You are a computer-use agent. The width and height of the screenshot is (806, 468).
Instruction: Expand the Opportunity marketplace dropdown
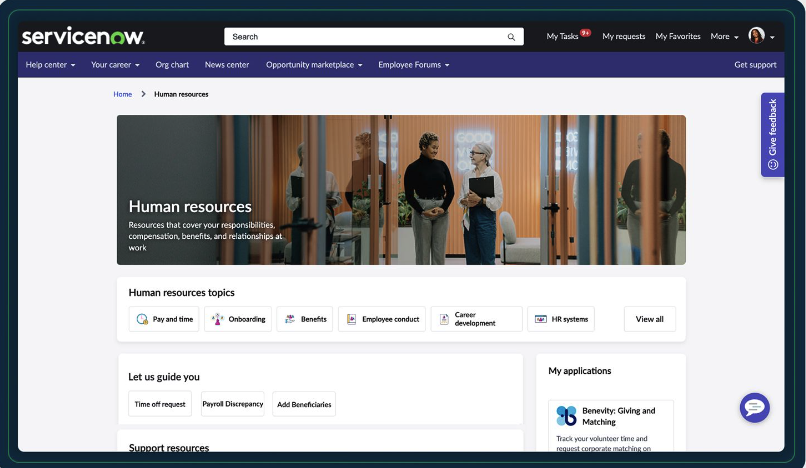coord(314,65)
